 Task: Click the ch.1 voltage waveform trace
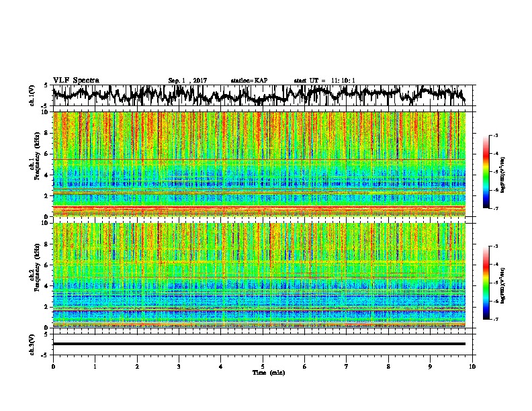(259, 95)
